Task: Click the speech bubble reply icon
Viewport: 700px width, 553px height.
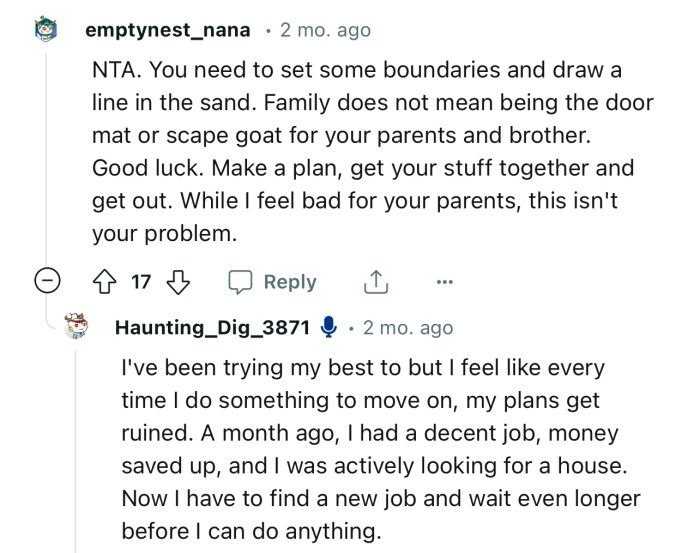Action: click(240, 283)
